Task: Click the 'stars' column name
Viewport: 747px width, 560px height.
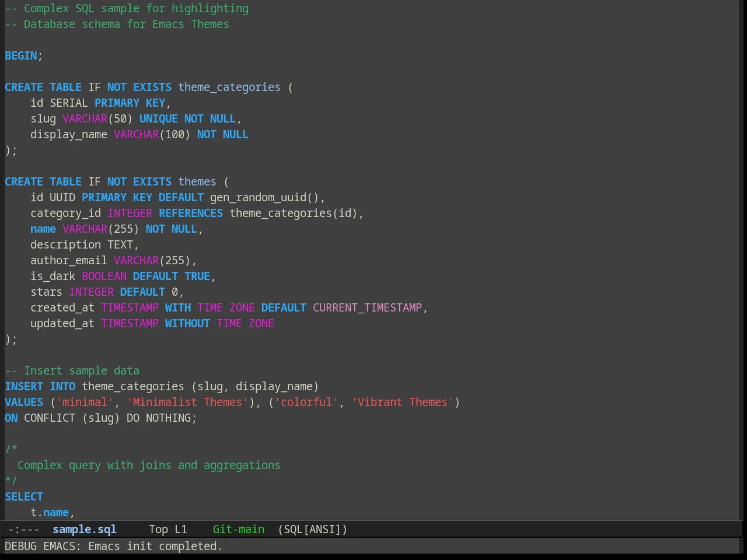Action: 46,292
